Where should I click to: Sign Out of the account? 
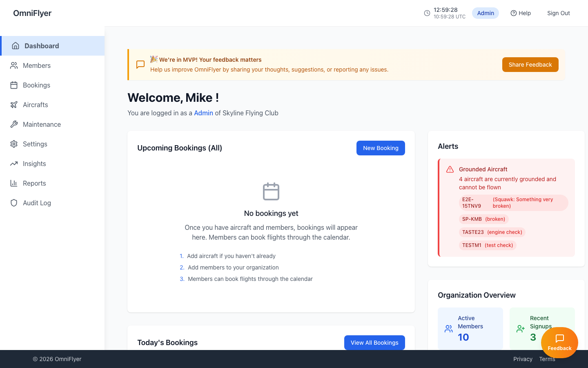click(559, 13)
